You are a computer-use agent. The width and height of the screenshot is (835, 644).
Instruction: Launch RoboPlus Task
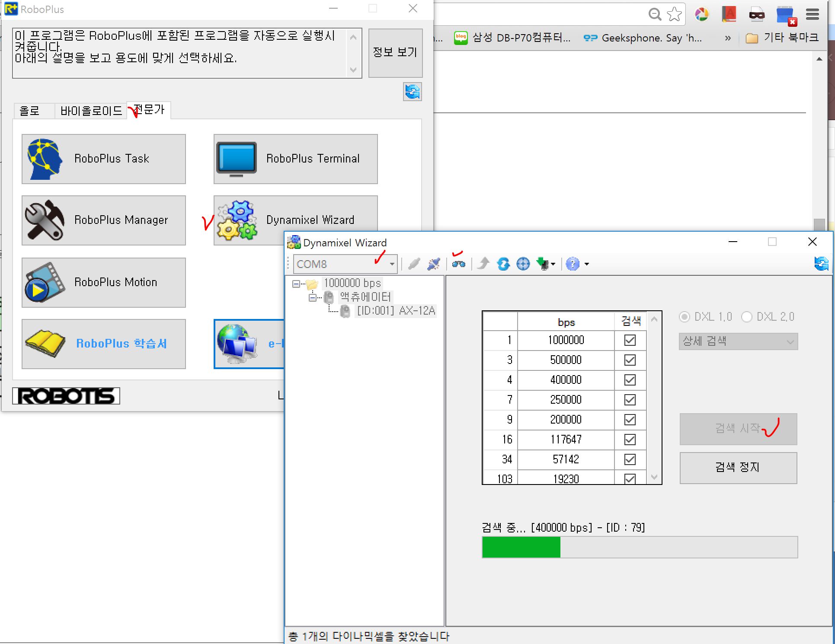(x=104, y=159)
